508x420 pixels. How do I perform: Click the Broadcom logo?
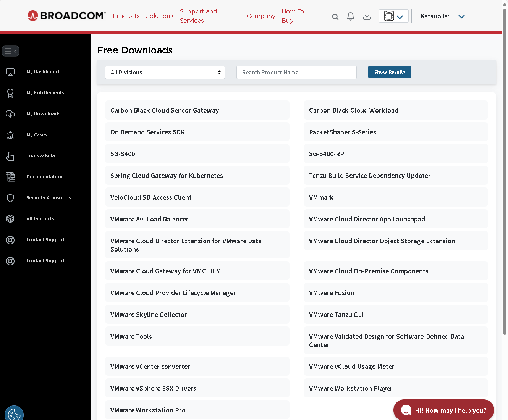[x=66, y=16]
